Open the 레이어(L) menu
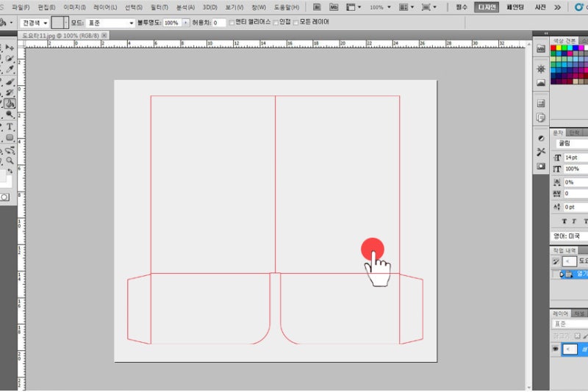This screenshot has height=392, width=588. tap(105, 7)
